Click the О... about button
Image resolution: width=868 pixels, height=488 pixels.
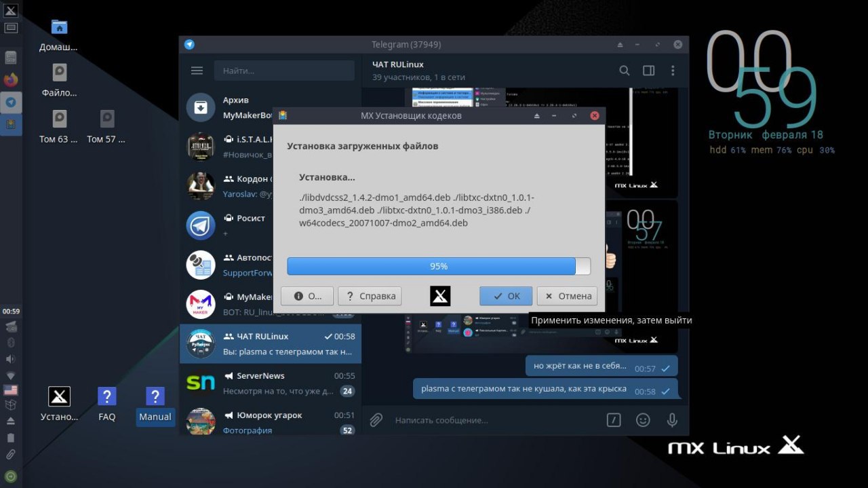point(307,296)
